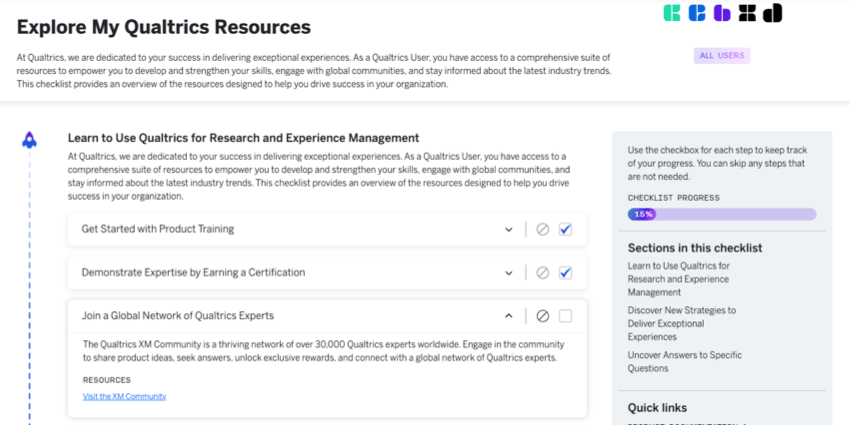850x425 pixels.
Task: Click the purple Qualtrics logo icon
Action: point(722,14)
